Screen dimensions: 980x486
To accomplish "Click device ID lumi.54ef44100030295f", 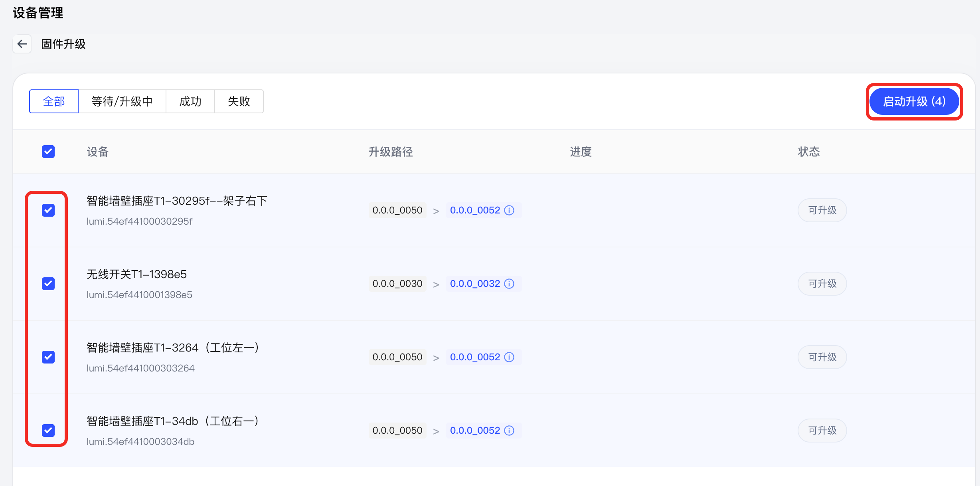I will pos(140,221).
